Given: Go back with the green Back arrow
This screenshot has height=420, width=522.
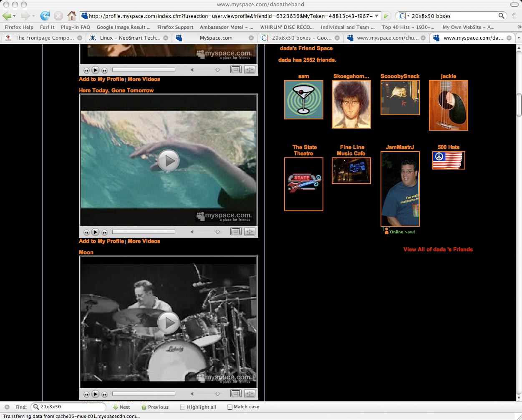Looking at the screenshot, I should (x=7, y=16).
